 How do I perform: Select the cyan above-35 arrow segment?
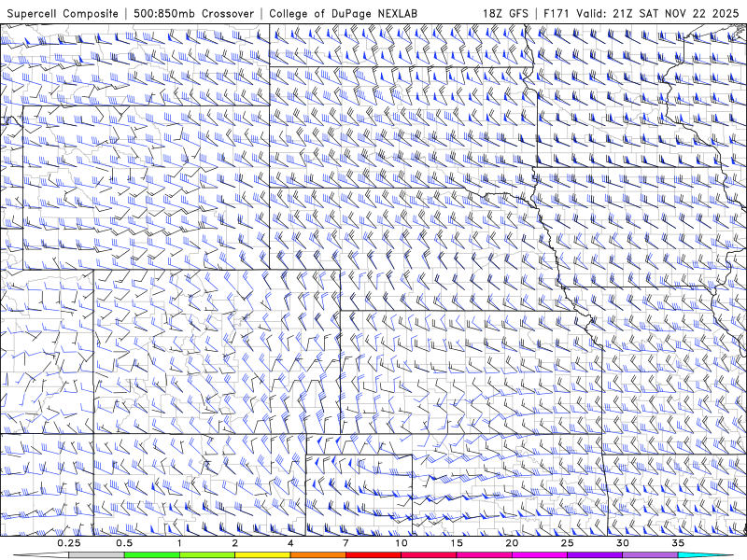click(x=706, y=555)
